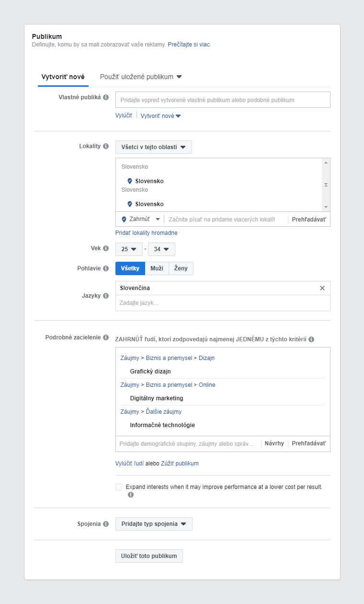Click the info icon beside Vek
The image size is (364, 604).
coord(105,249)
